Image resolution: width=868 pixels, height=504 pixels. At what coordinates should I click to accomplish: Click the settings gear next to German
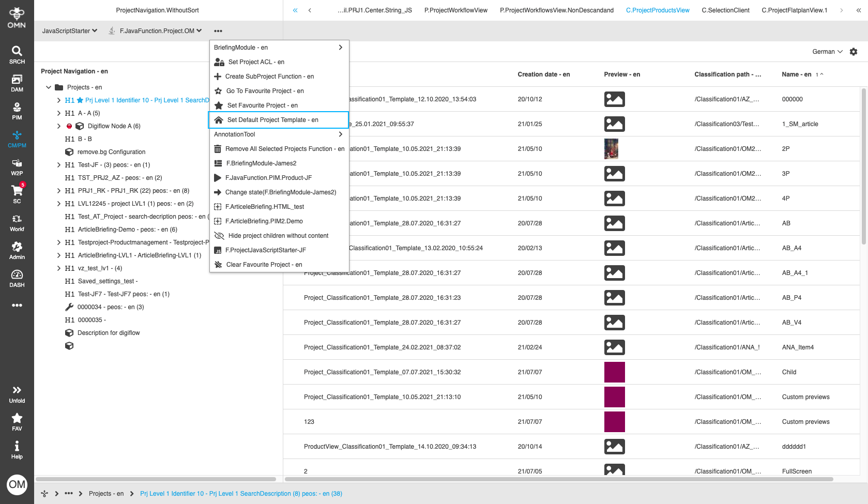pyautogui.click(x=854, y=52)
